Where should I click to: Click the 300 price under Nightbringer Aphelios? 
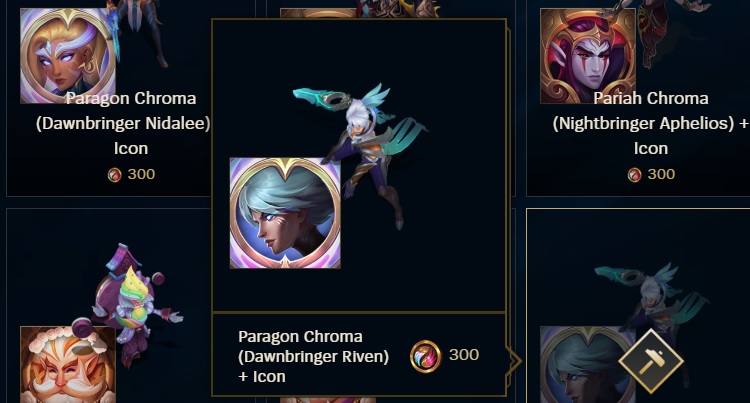tap(661, 174)
